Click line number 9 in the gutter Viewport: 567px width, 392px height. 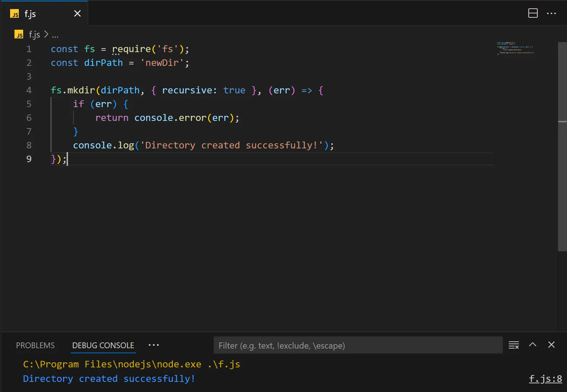click(x=29, y=159)
